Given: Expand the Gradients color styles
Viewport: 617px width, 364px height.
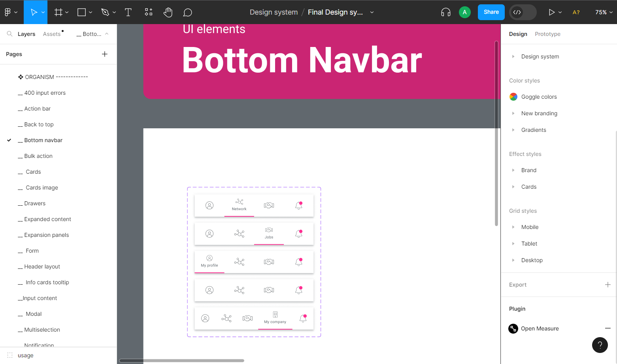Looking at the screenshot, I should [x=513, y=130].
